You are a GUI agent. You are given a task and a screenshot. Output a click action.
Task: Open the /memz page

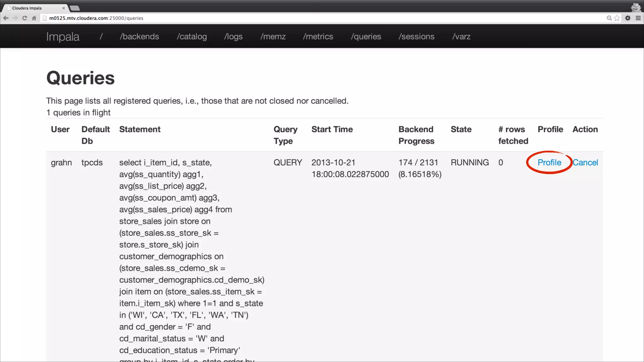(x=273, y=36)
